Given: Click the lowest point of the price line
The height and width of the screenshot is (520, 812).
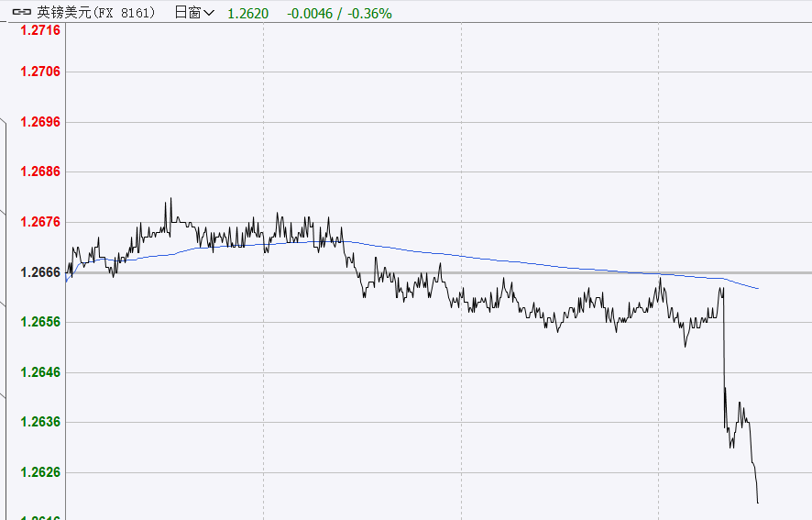Looking at the screenshot, I should point(758,502).
